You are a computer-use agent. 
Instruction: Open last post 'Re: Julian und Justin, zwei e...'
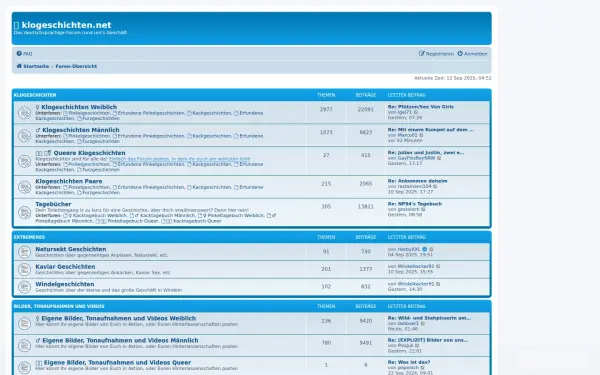[426, 153]
